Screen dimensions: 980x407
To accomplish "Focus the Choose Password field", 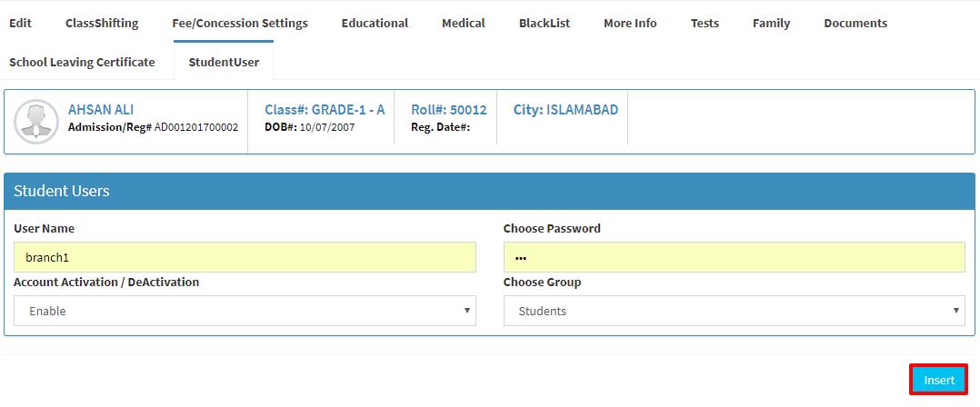I will (735, 257).
